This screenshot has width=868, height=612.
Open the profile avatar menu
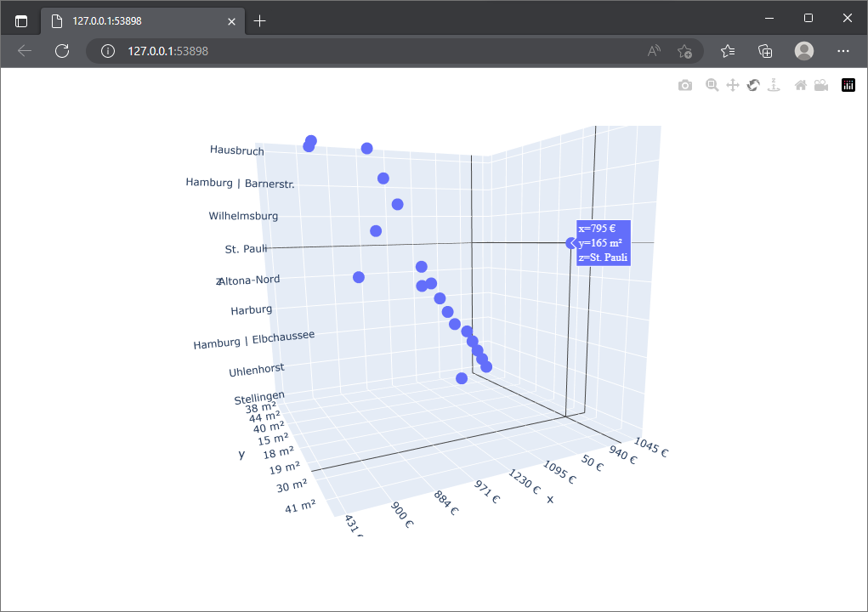pyautogui.click(x=803, y=51)
